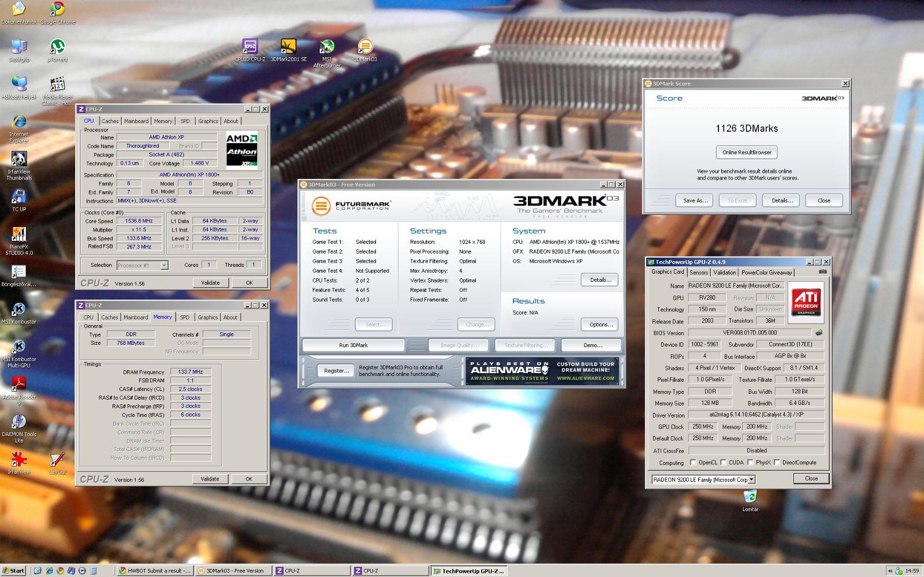Screen dimensions: 924x577
Task: Click Register... button in 3DMark03
Action: [336, 371]
